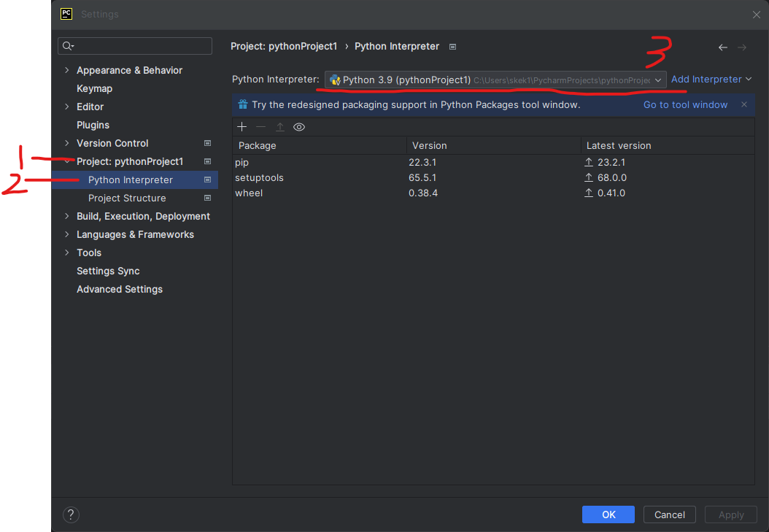Viewport: 769px width, 532px height.
Task: Open Settings Sync page
Action: [109, 271]
